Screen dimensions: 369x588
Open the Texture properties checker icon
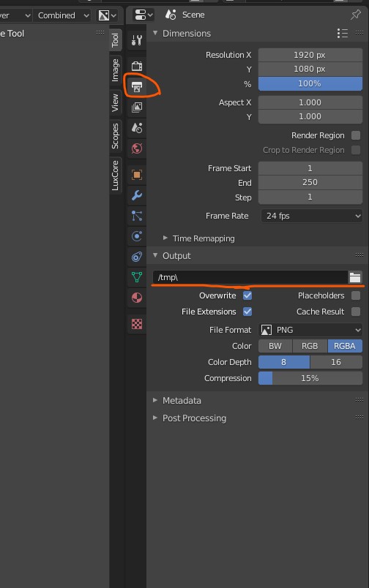[x=137, y=324]
